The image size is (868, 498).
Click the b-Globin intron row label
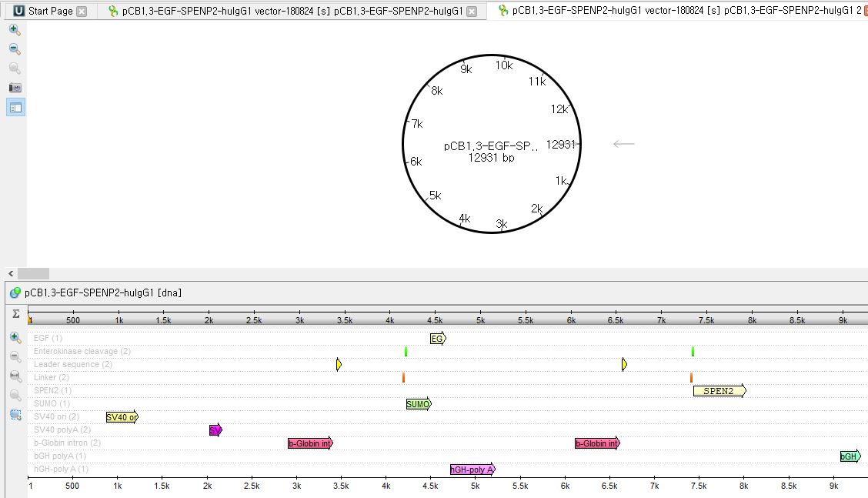[x=67, y=443]
